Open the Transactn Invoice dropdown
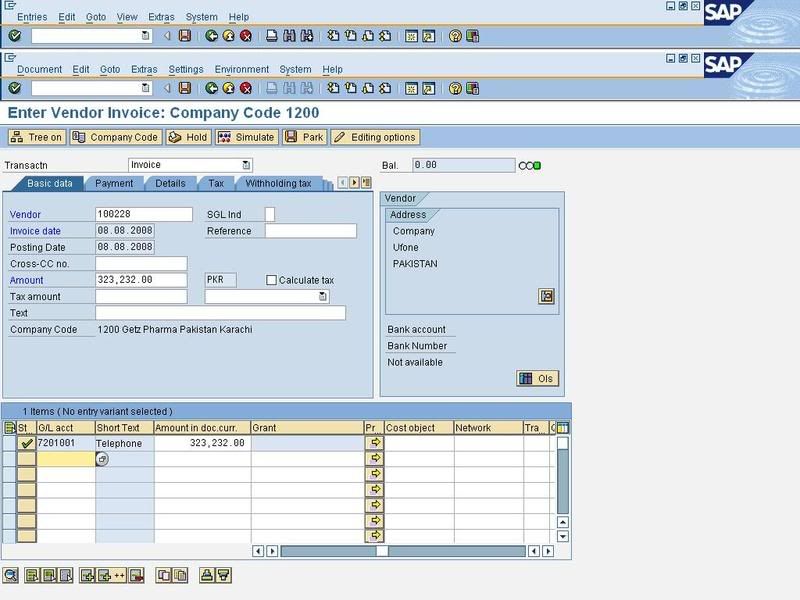 click(246, 165)
